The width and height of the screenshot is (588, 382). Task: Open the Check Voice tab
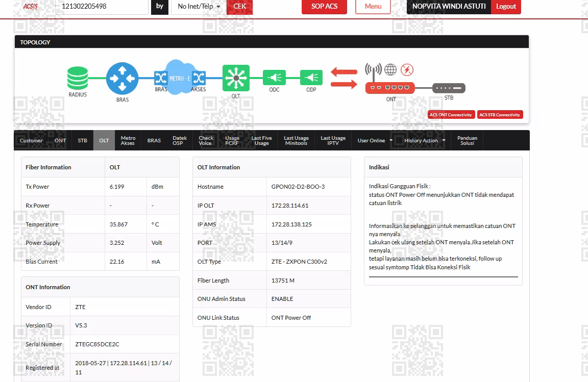pyautogui.click(x=206, y=141)
